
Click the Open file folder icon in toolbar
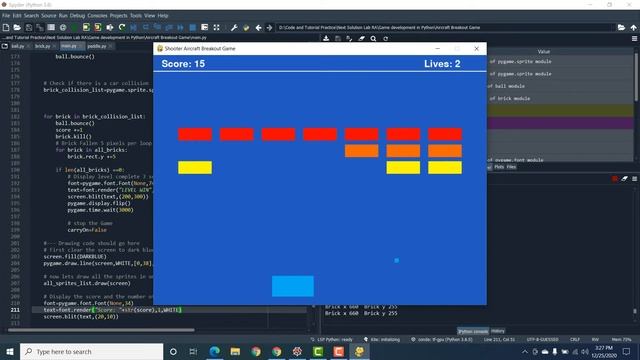point(17,27)
